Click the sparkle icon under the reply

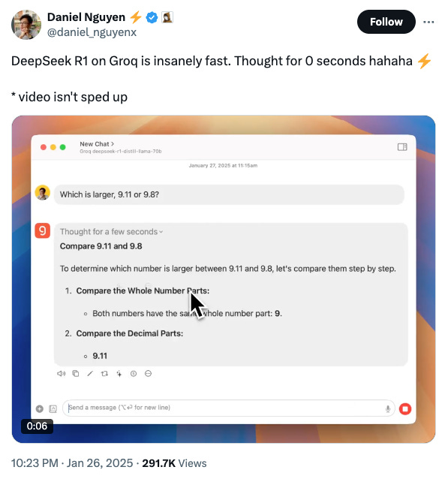click(119, 373)
